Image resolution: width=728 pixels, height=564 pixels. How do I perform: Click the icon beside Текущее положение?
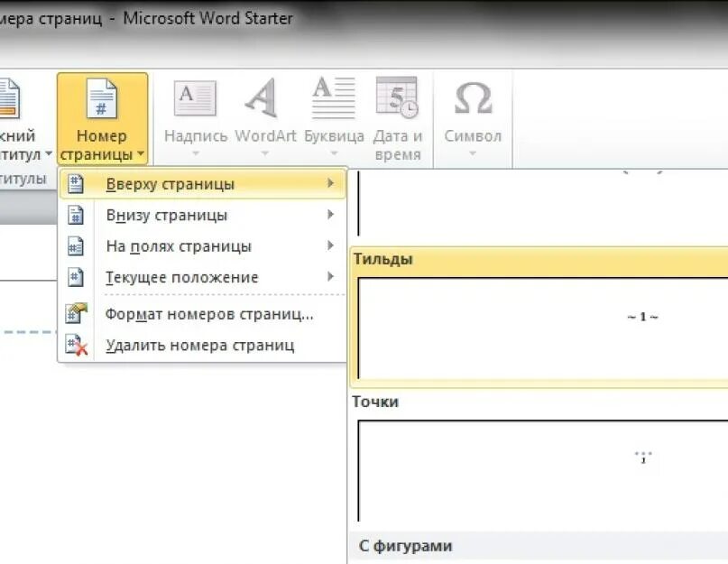click(76, 277)
